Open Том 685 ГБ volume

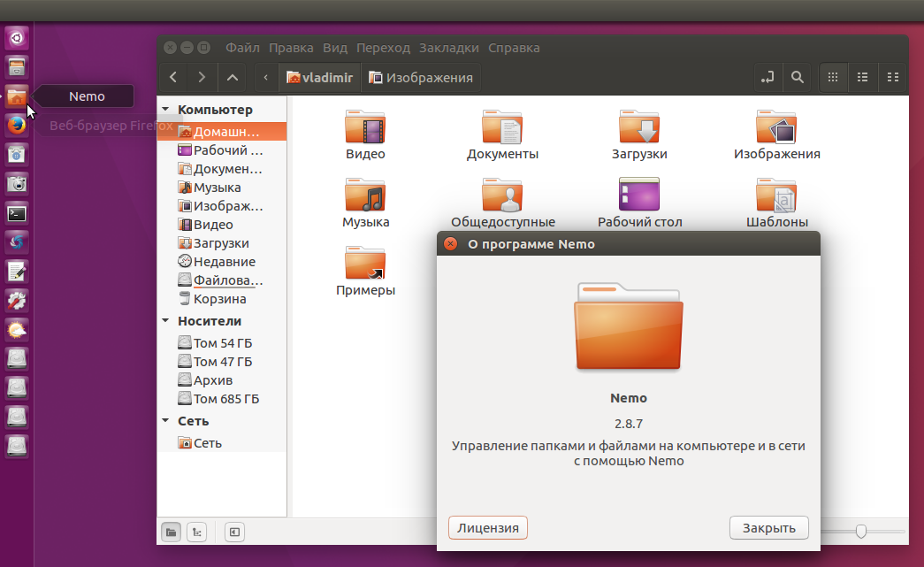[x=222, y=399]
